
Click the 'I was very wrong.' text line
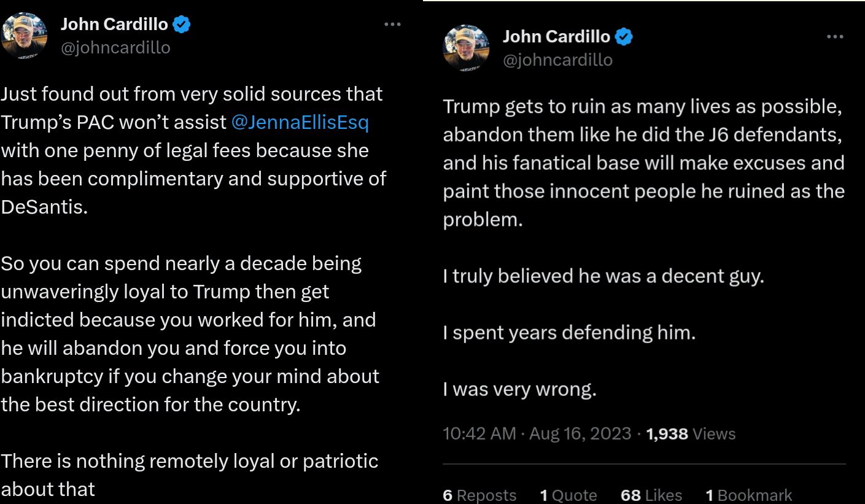[x=520, y=389]
